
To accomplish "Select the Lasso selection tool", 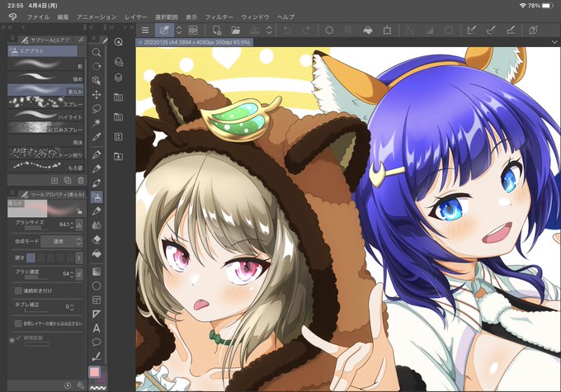I will [x=97, y=108].
